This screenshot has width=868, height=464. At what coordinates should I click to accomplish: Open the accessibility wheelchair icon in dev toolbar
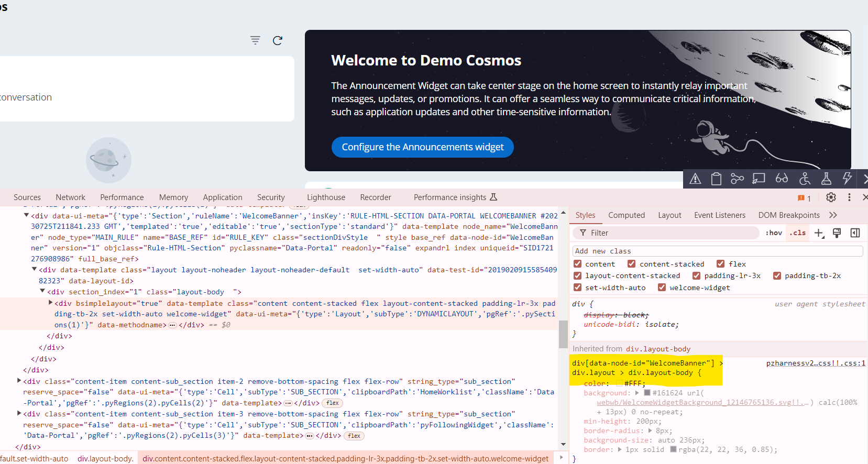pyautogui.click(x=805, y=179)
